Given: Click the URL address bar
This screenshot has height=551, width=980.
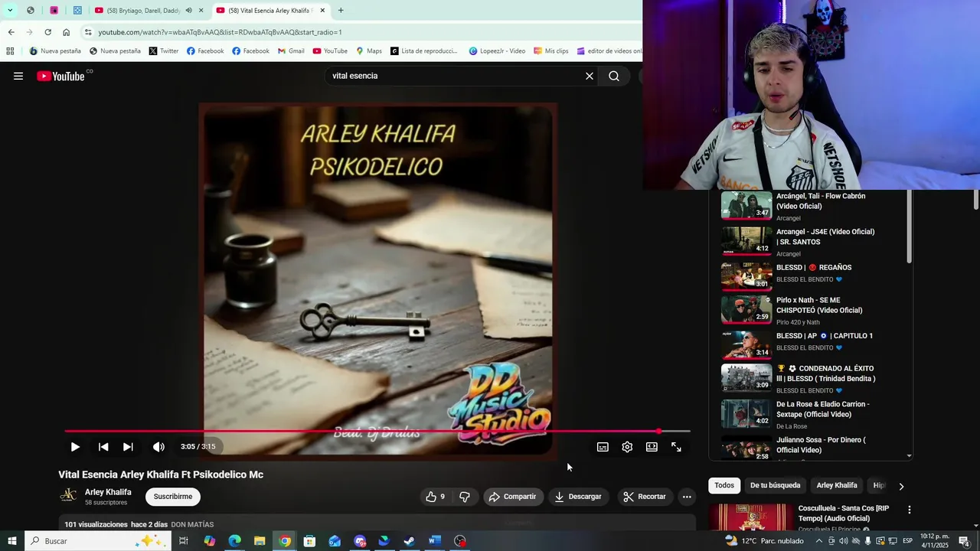Looking at the screenshot, I should click(360, 32).
